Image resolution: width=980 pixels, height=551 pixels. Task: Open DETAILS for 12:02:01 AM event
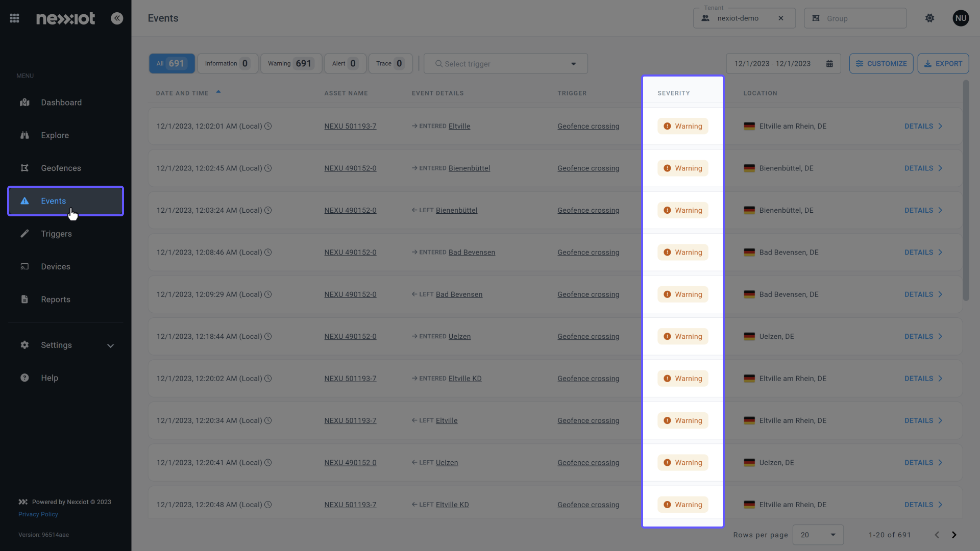coord(923,126)
